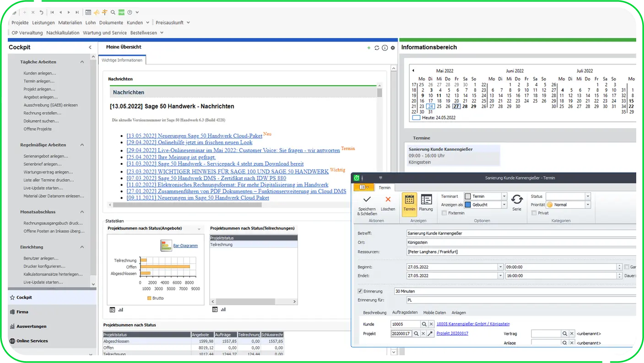Click the wand icon beside the Projekt field
The width and height of the screenshot is (644, 363).
point(430,334)
